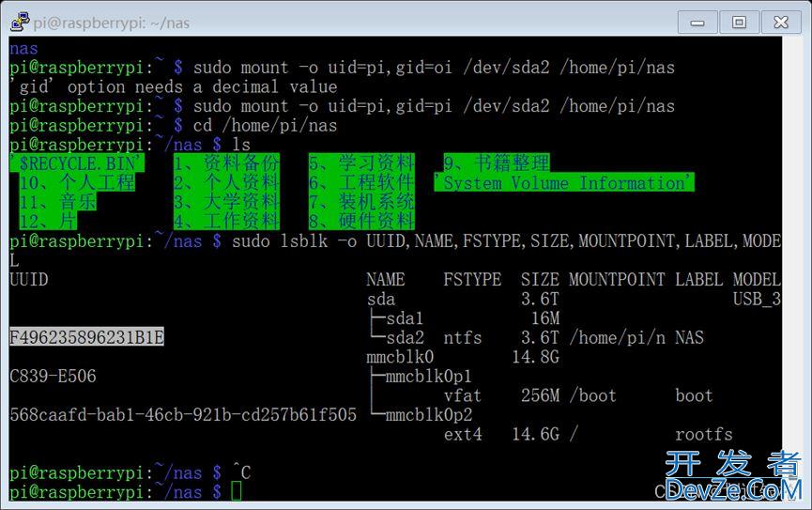The width and height of the screenshot is (812, 510).
Task: Click the folder entry '4、工作资料'
Action: (226, 221)
